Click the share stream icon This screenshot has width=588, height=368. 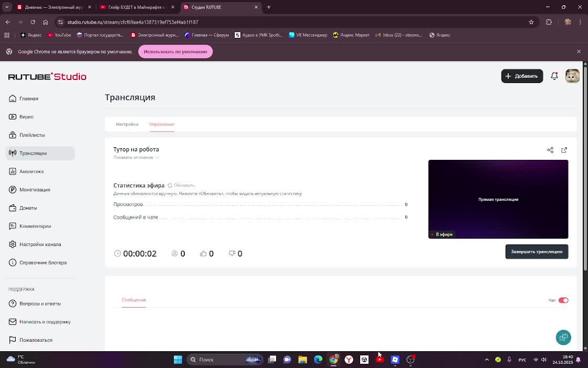[550, 150]
